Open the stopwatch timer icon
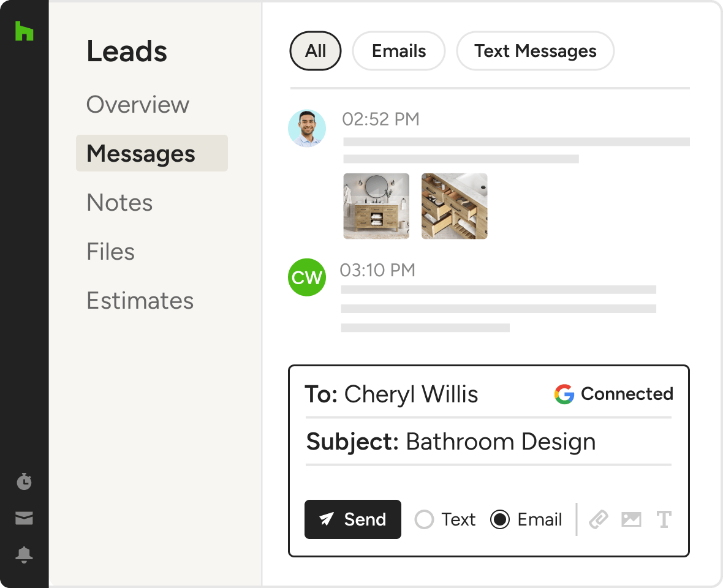This screenshot has width=723, height=588. [x=24, y=481]
